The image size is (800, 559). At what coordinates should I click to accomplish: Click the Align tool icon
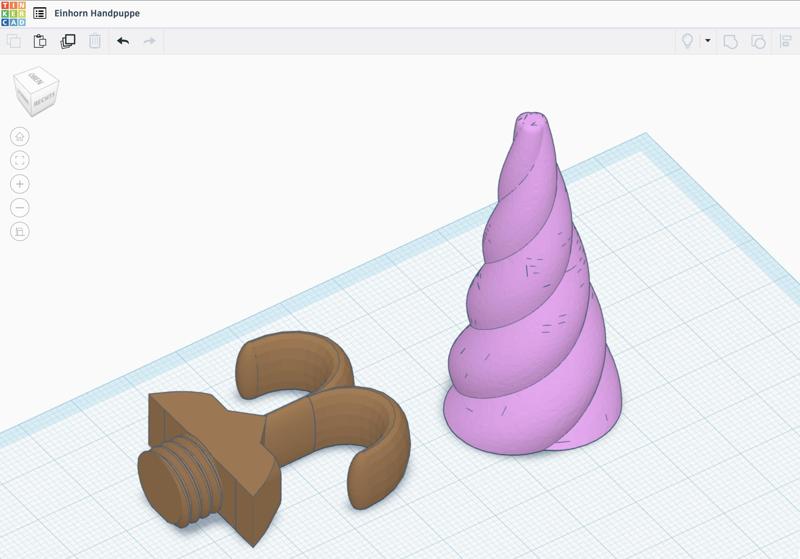coord(786,41)
